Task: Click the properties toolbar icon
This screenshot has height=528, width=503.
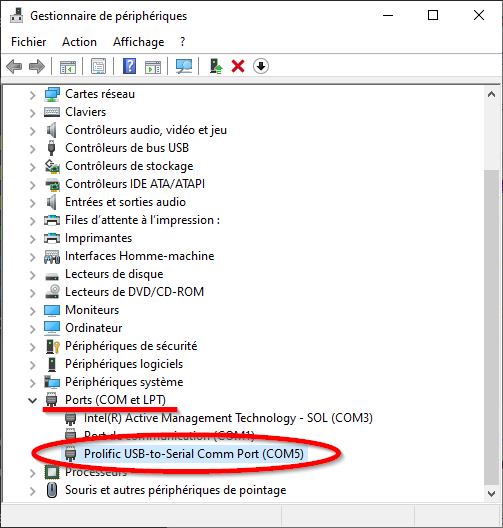Action: [x=98, y=66]
